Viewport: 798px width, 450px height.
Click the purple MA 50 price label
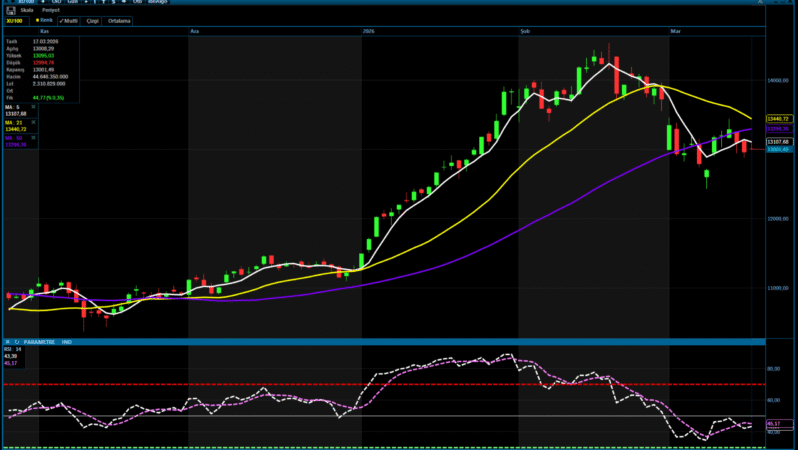(x=778, y=129)
